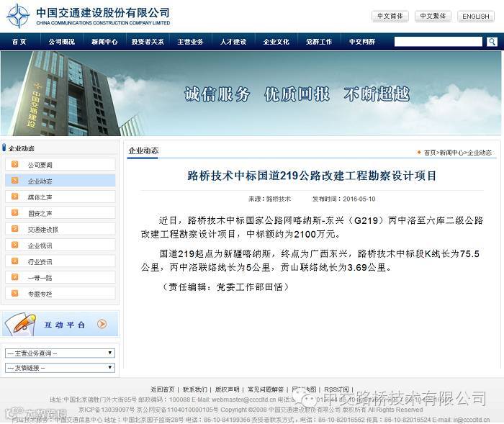Click the round arrow icon on 互动平台

tap(102, 324)
